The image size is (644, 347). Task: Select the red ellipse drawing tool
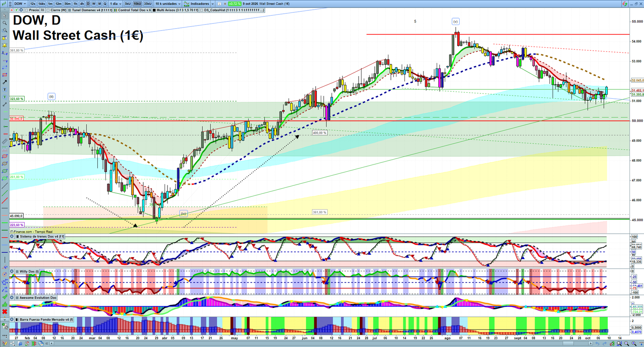tap(4, 156)
